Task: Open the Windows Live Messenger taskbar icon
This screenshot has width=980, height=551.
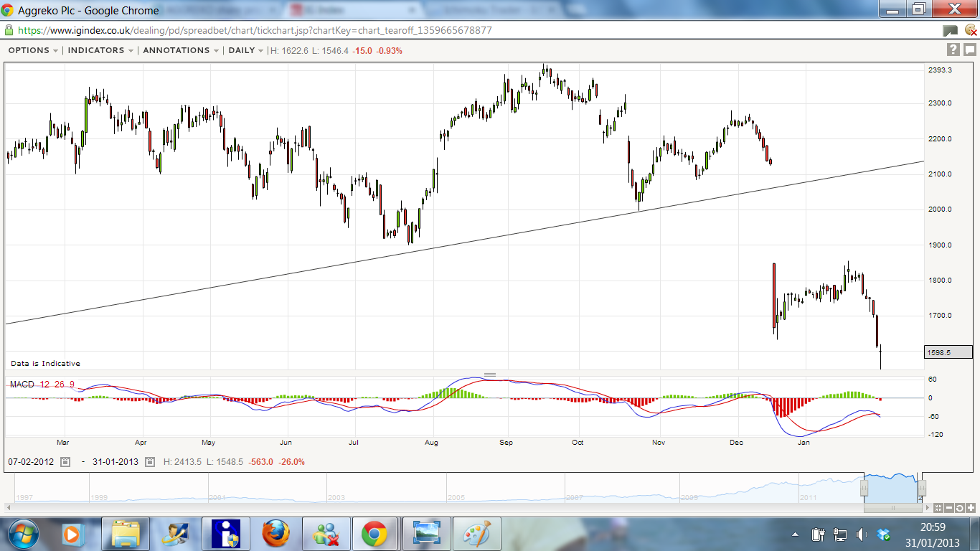Action: point(326,534)
